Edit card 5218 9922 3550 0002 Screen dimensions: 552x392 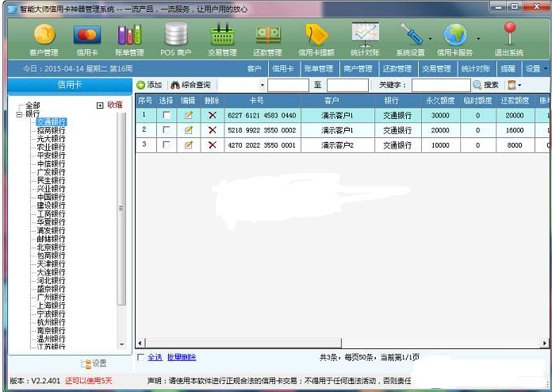coord(189,130)
